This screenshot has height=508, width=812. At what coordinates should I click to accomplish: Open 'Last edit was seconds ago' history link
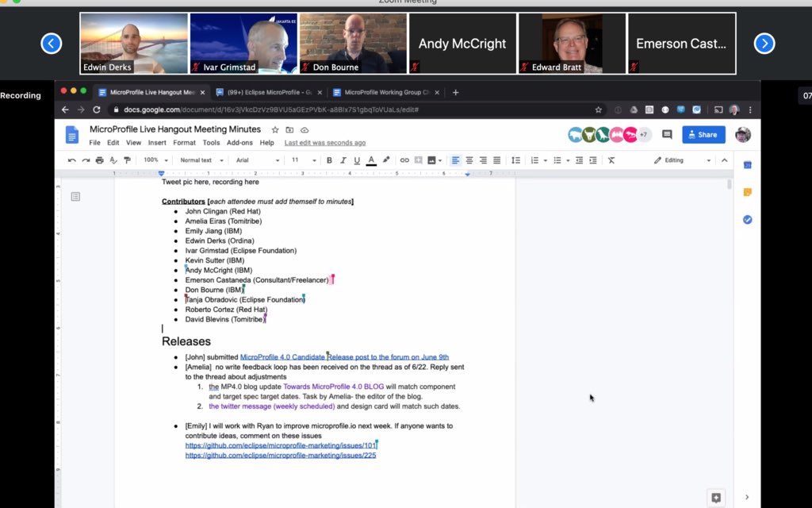(324, 143)
